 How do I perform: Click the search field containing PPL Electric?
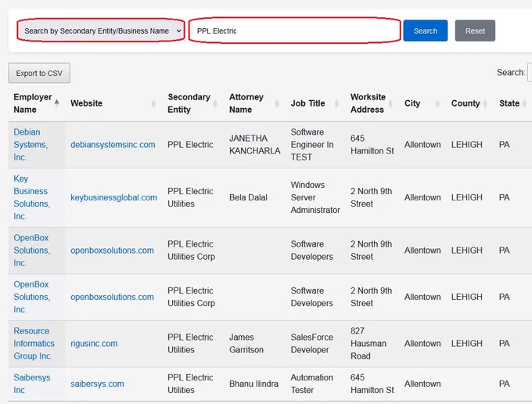click(294, 31)
